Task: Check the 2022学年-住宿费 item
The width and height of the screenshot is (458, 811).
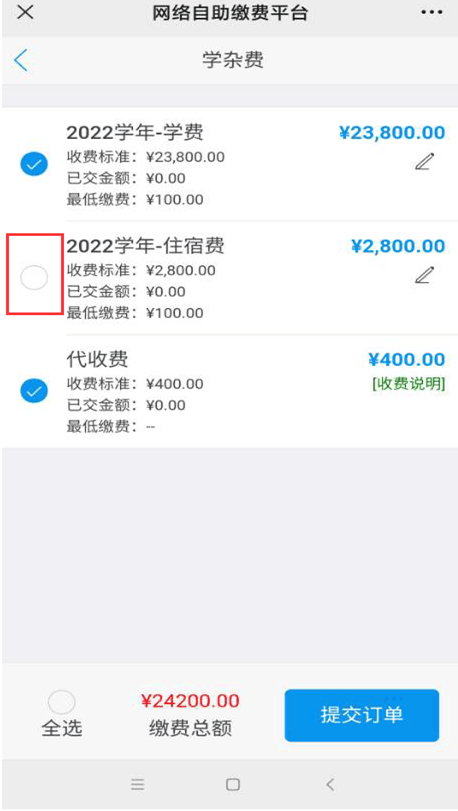Action: pyautogui.click(x=34, y=278)
